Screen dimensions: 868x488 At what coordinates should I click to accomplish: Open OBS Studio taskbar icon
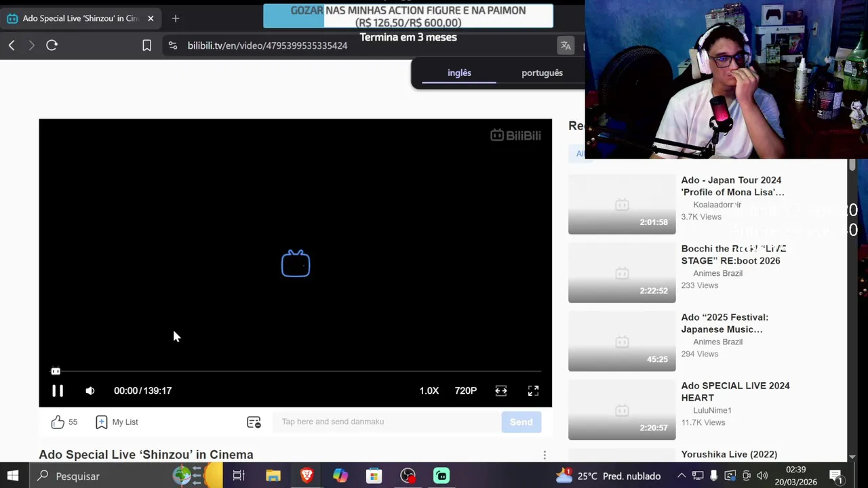pyautogui.click(x=408, y=476)
